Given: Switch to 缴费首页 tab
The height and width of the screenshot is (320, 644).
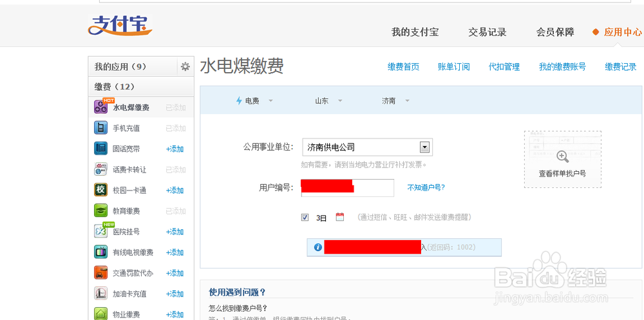Looking at the screenshot, I should (403, 67).
